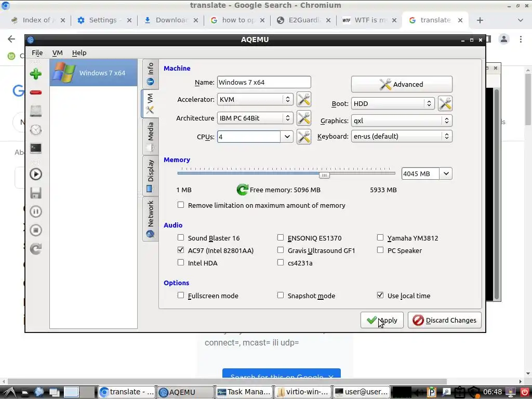
Task: Open the Help menu
Action: [79, 53]
